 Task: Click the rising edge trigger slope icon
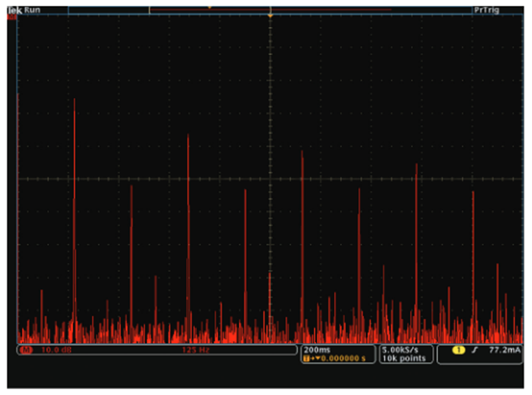click(474, 351)
